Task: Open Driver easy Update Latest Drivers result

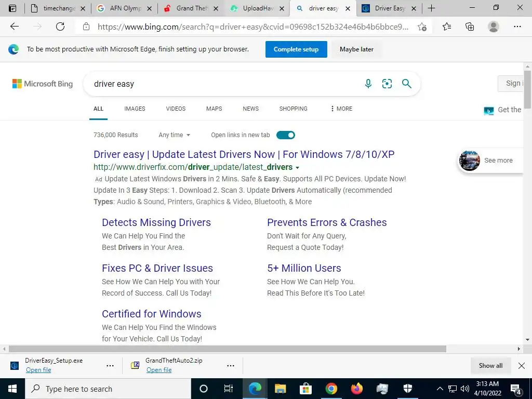Action: pos(244,154)
